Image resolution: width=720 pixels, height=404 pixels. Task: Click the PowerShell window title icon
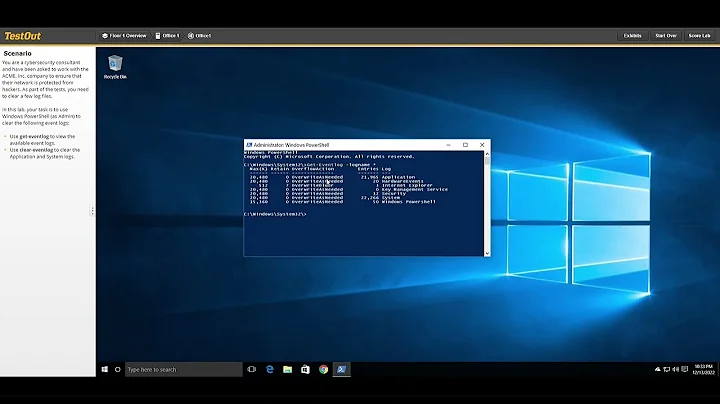click(x=249, y=145)
